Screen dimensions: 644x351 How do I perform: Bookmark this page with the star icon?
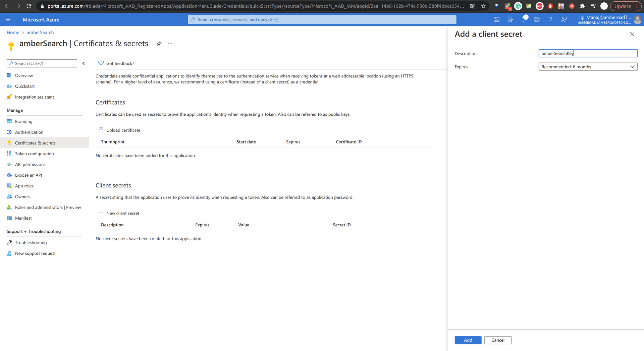click(483, 6)
